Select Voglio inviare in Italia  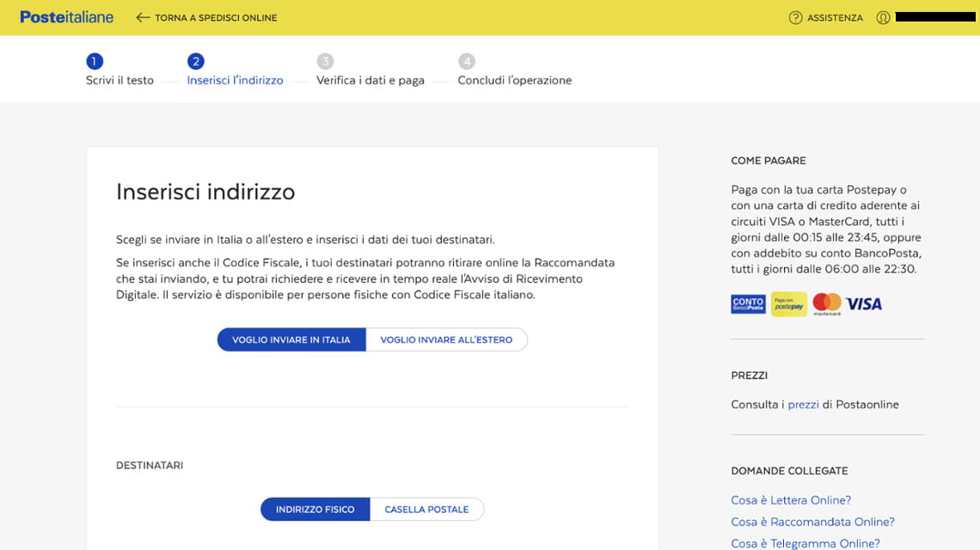[x=291, y=339]
